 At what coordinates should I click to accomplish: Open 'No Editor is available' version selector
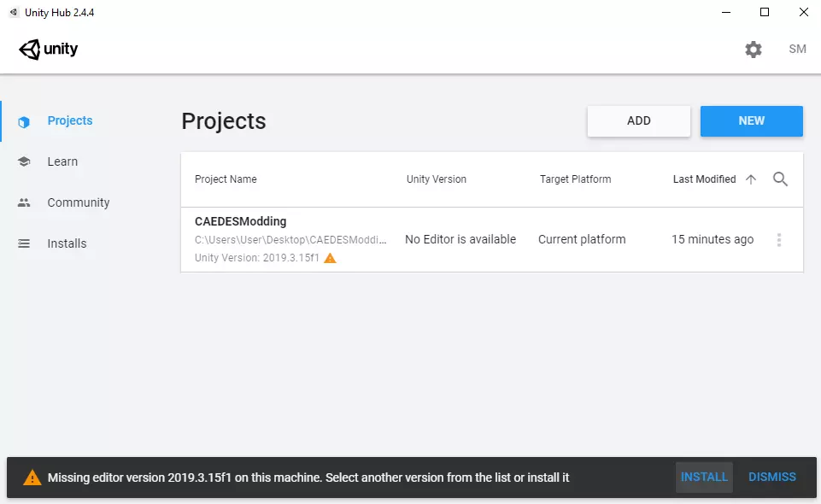(x=460, y=239)
